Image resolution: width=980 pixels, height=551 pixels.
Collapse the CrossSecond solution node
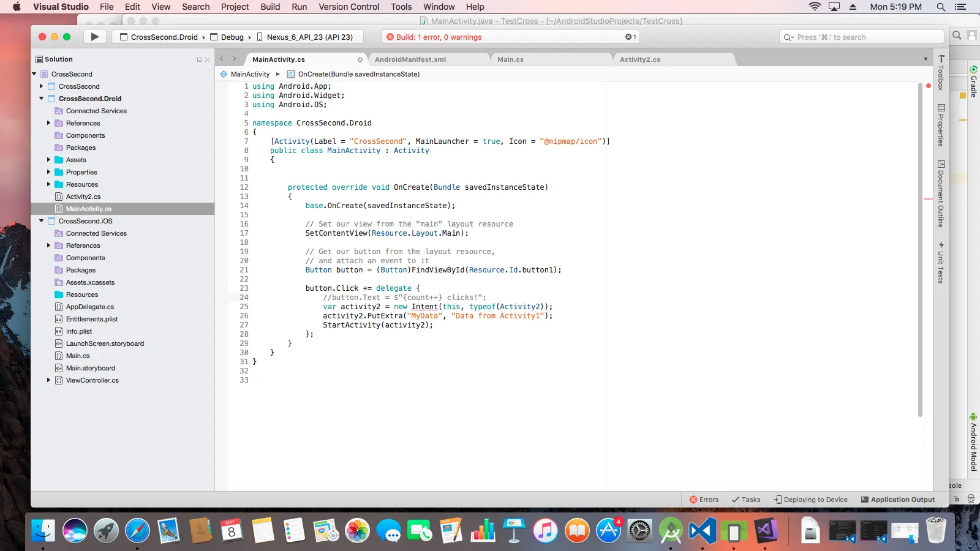tap(34, 74)
